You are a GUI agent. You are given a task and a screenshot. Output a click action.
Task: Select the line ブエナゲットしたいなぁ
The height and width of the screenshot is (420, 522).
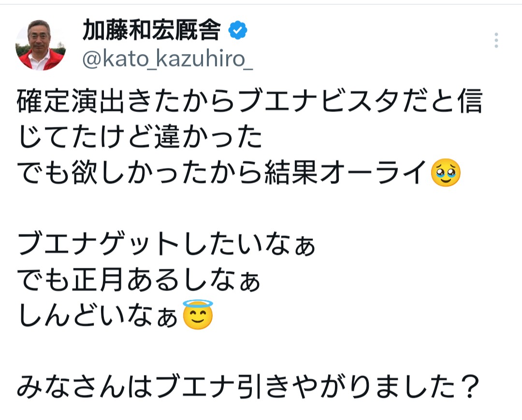(x=167, y=245)
